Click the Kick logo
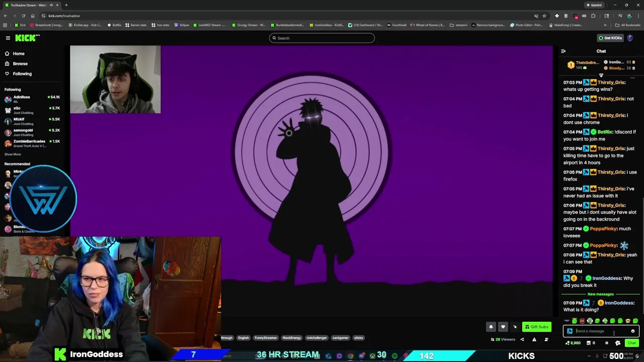Image resolution: width=644 pixels, height=362 pixels. (27, 38)
